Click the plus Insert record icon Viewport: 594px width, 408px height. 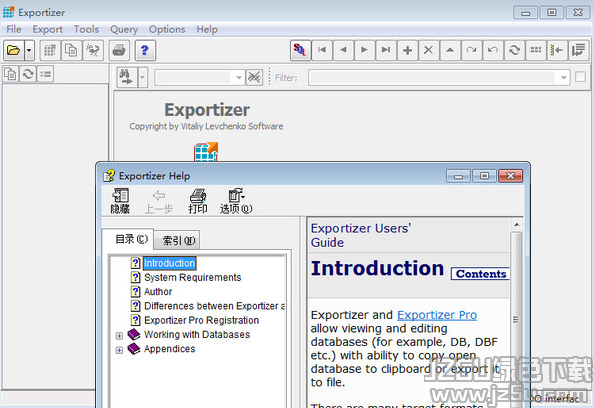point(408,50)
